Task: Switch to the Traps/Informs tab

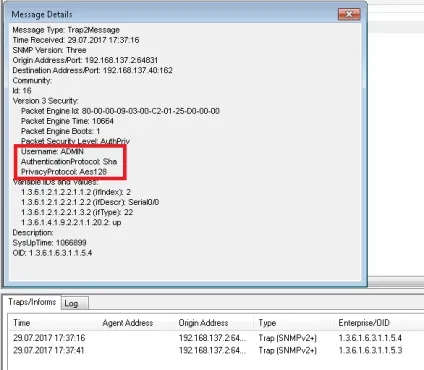Action: 32,302
